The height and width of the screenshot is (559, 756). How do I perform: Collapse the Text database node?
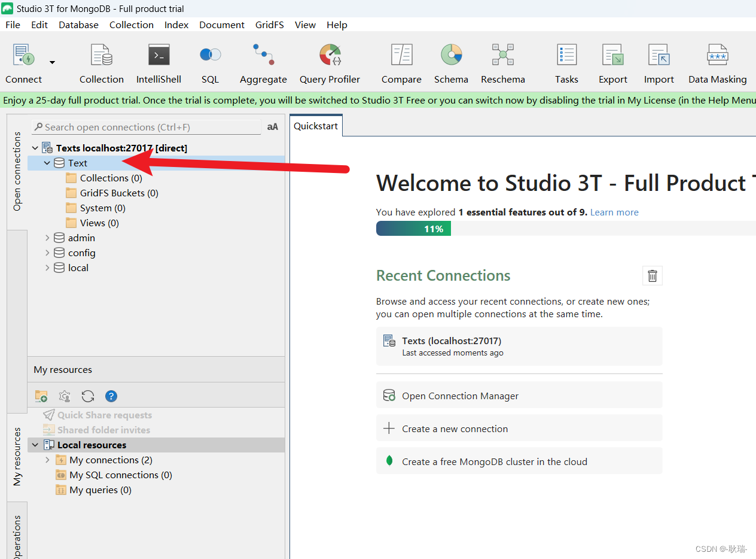tap(47, 163)
